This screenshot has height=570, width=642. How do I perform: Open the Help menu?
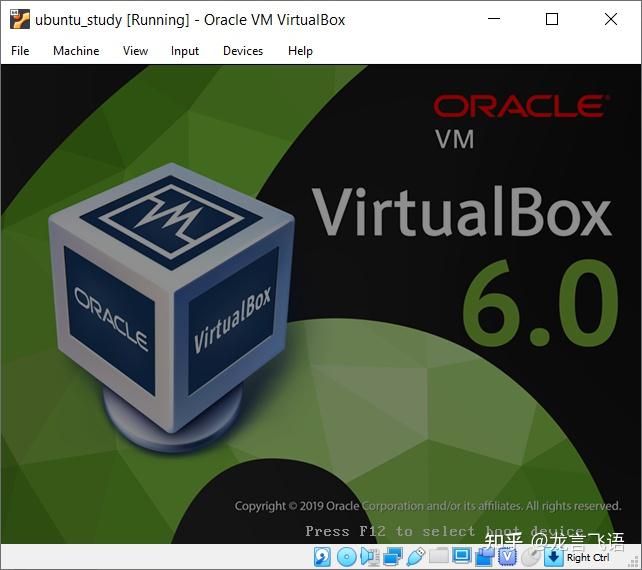tap(300, 51)
